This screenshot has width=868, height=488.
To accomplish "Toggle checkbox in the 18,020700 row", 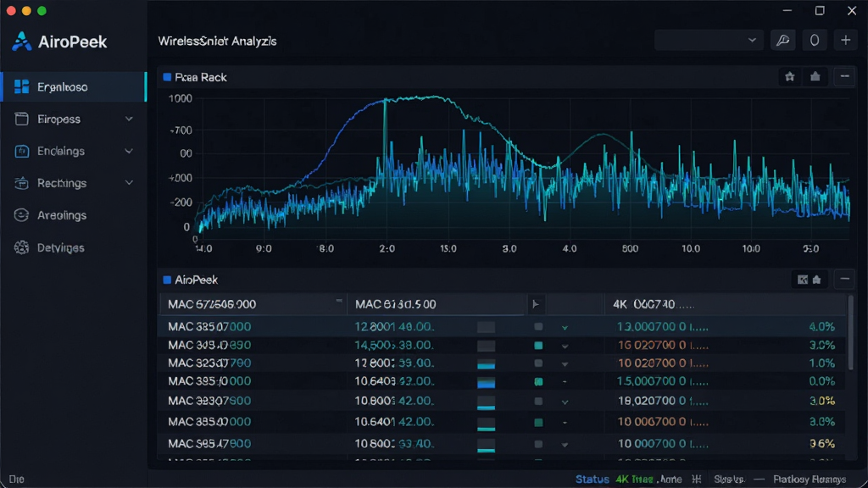I will tap(538, 401).
